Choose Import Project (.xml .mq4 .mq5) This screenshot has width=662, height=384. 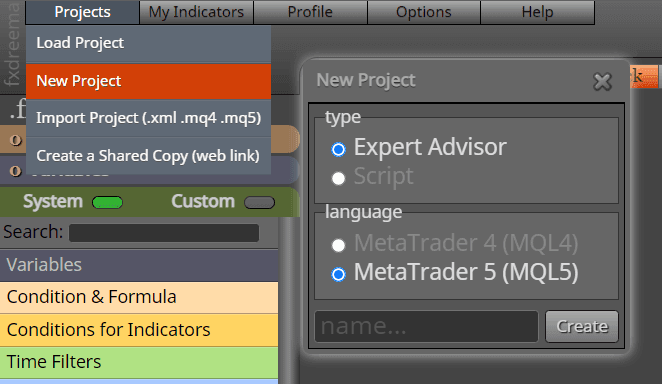(148, 118)
